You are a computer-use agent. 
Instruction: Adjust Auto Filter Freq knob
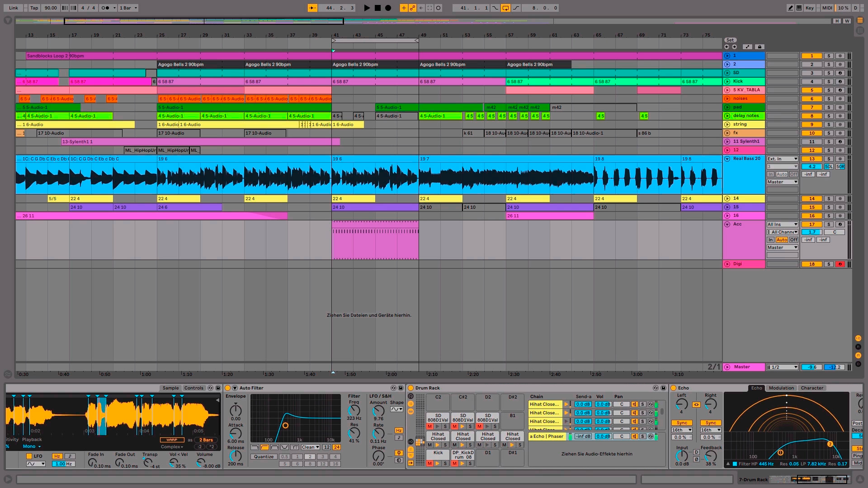[354, 410]
